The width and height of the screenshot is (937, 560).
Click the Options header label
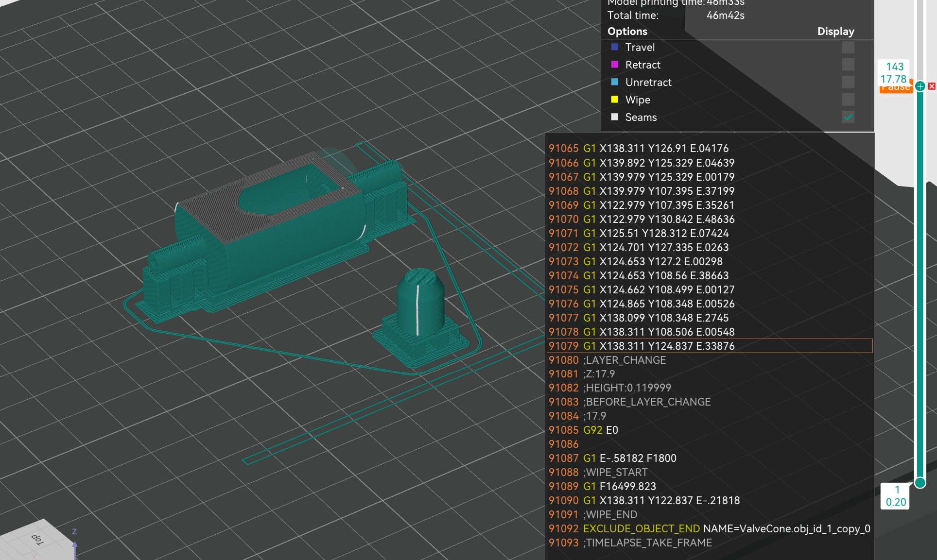coord(627,32)
